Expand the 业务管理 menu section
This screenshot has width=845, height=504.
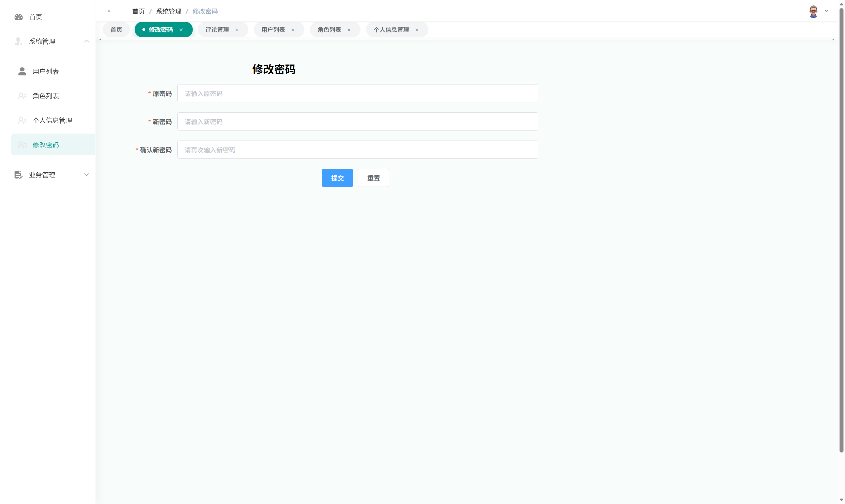click(87, 174)
